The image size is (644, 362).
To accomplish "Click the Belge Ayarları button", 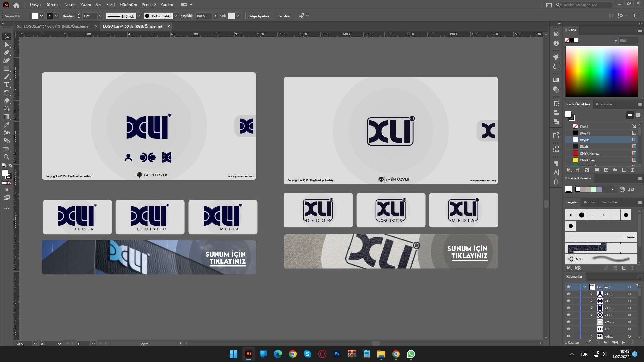I will pos(258,16).
